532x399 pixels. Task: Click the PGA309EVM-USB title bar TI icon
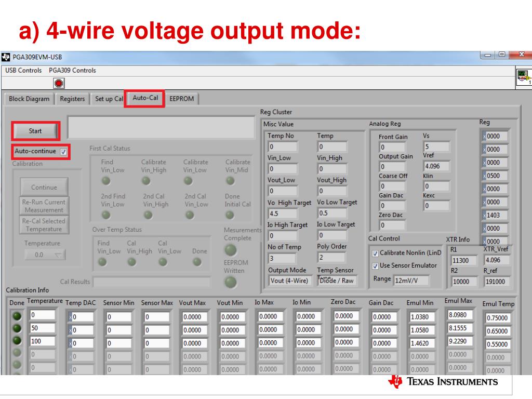click(6, 57)
